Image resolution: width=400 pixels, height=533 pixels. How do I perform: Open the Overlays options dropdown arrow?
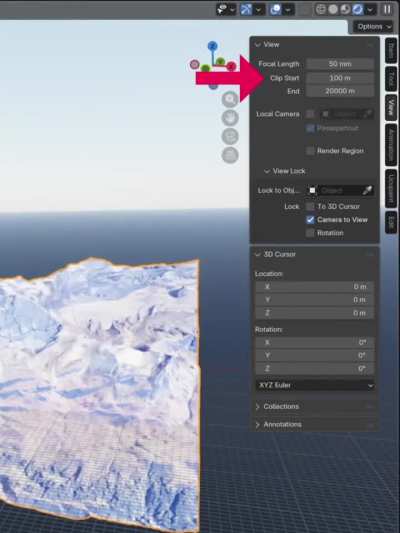pos(288,10)
